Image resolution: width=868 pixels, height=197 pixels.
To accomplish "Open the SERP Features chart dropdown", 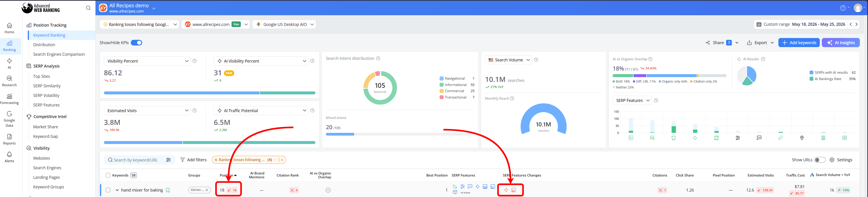I will (x=632, y=101).
